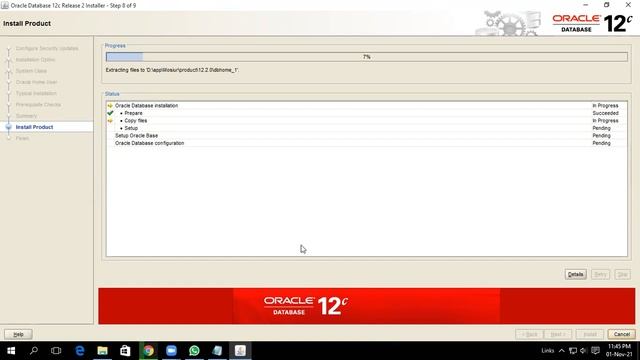Screen dimensions: 640x360
Task: Click the disabled Skip button
Action: tap(622, 274)
